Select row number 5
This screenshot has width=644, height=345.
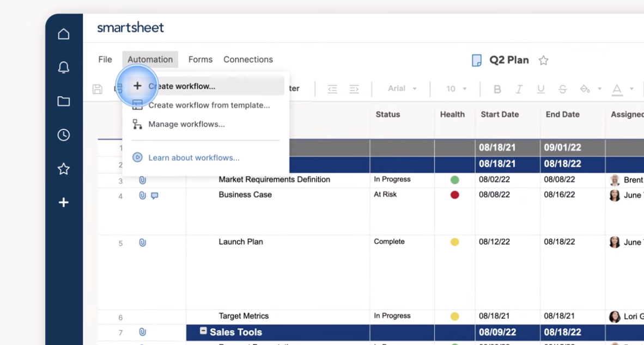click(x=120, y=243)
